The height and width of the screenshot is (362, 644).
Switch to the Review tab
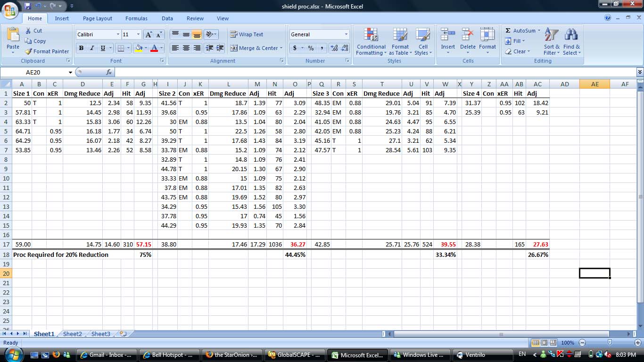(x=195, y=18)
